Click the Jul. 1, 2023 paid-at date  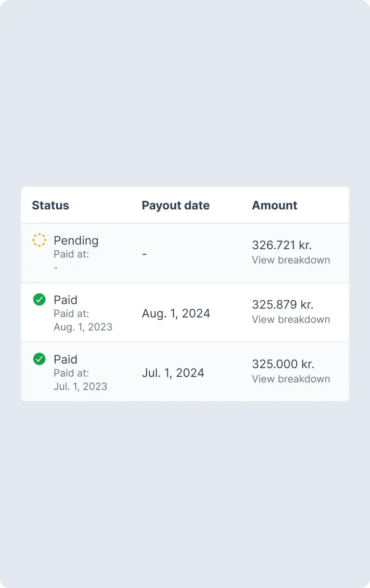[80, 387]
